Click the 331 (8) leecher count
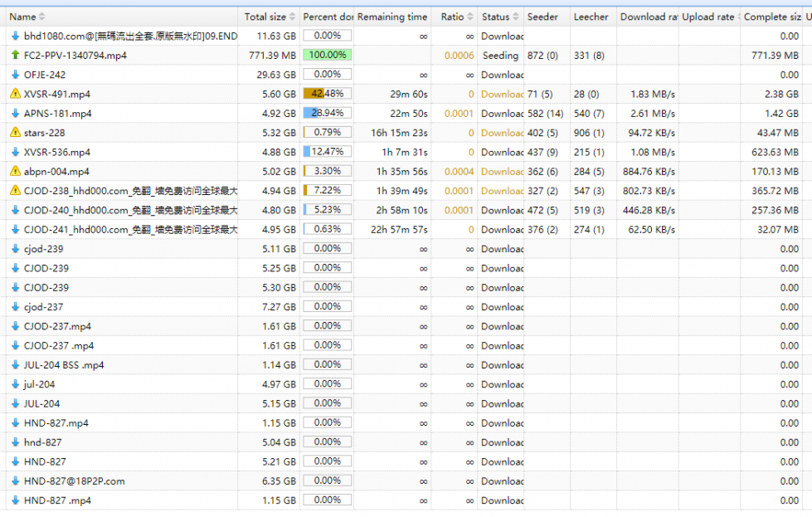 pyautogui.click(x=589, y=56)
